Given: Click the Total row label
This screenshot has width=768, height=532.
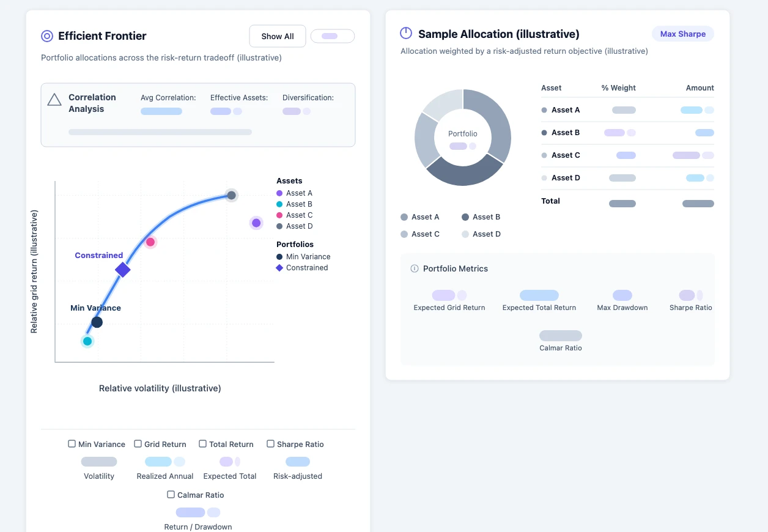Looking at the screenshot, I should coord(550,201).
